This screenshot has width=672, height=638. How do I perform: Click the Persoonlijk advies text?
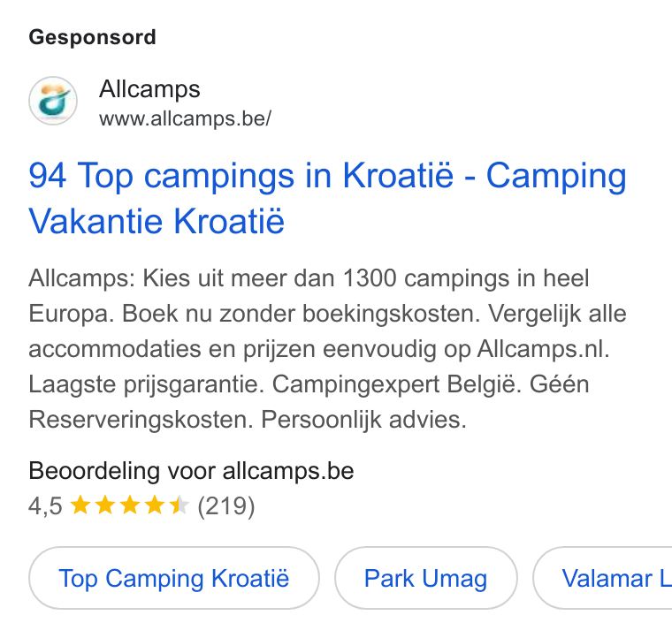click(x=364, y=419)
